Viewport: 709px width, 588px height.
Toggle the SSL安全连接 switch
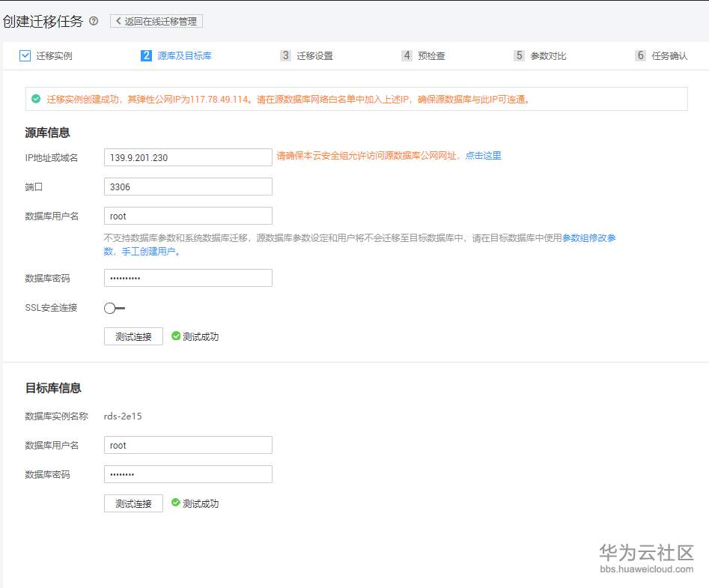(x=114, y=308)
